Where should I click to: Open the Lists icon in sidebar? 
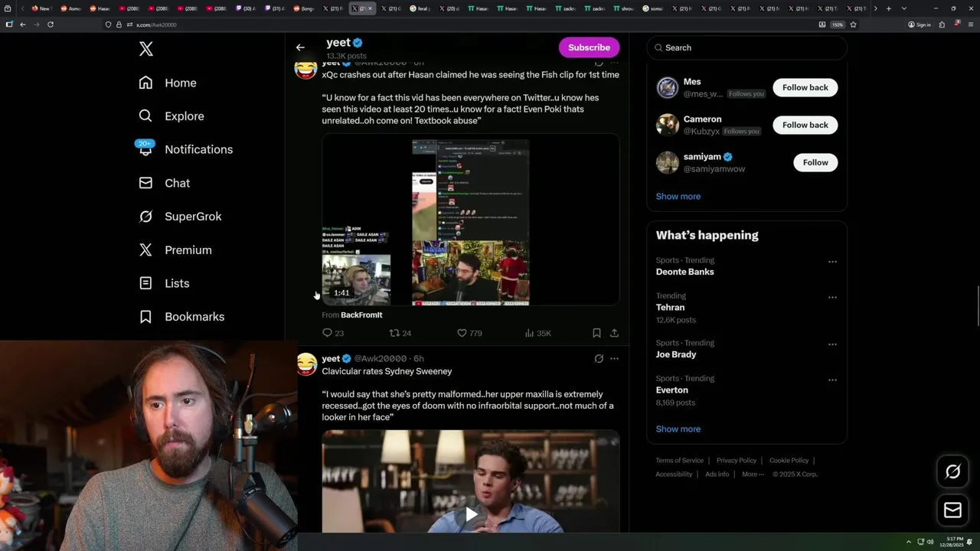[x=145, y=283]
